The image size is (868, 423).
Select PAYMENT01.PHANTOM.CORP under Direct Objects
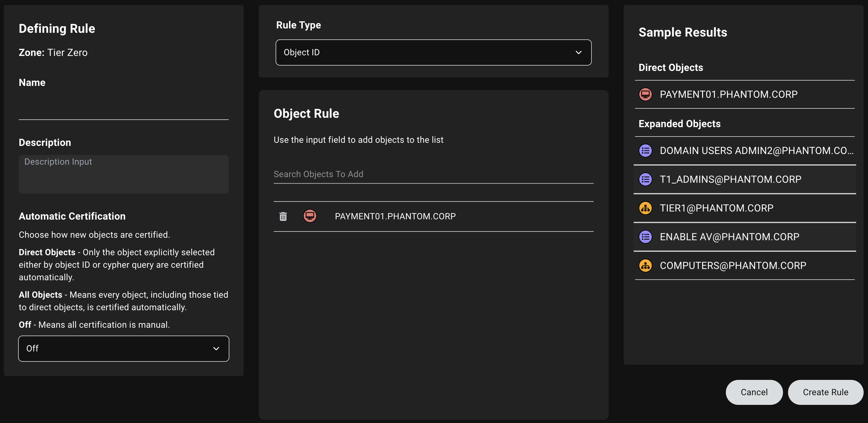click(x=728, y=95)
